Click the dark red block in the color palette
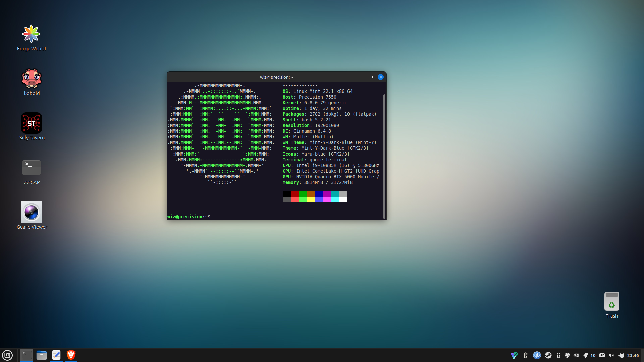 tap(295, 194)
